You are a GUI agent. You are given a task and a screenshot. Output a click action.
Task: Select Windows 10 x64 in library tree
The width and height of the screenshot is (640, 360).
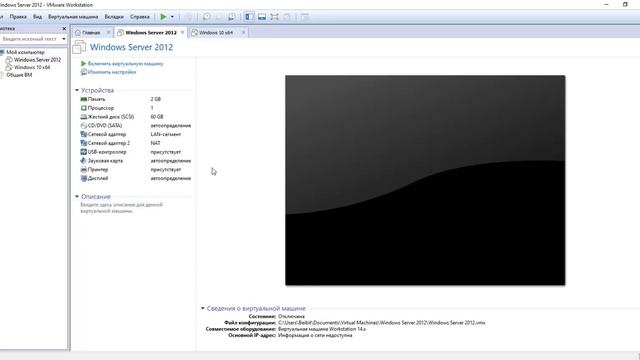pos(32,67)
